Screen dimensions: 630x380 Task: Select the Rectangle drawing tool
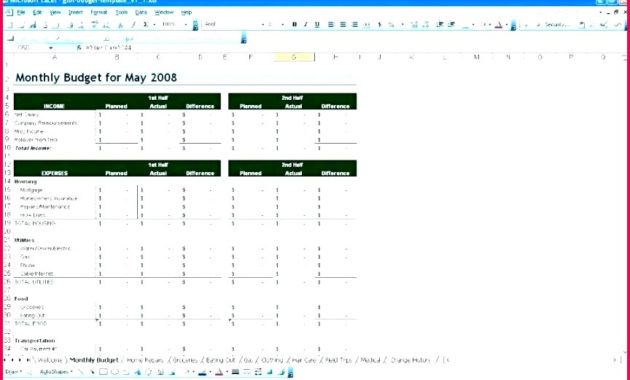(x=103, y=372)
